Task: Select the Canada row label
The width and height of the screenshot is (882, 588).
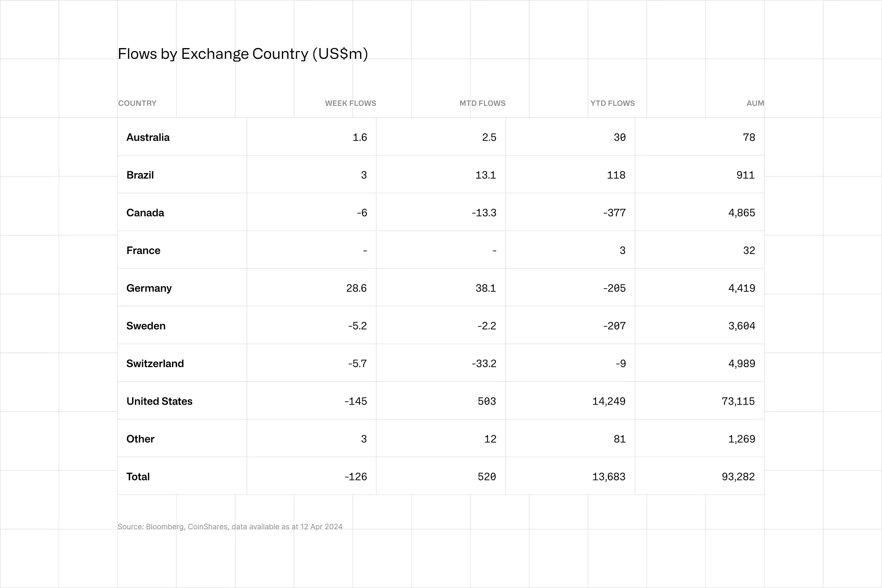Action: pyautogui.click(x=145, y=213)
